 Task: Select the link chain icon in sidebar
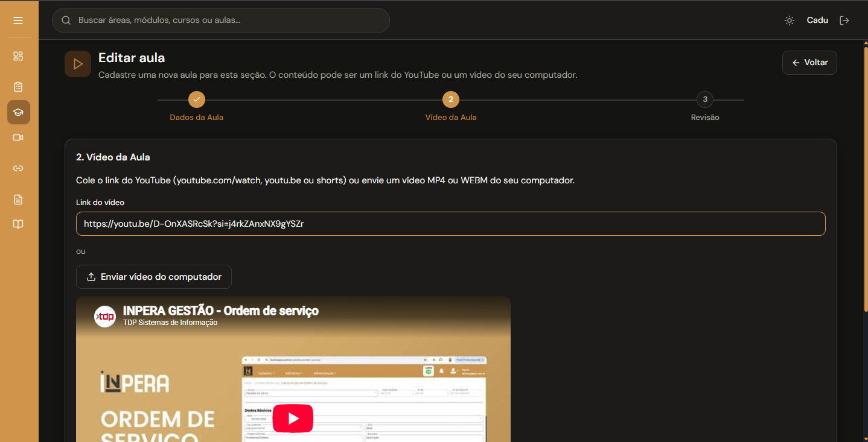click(x=18, y=168)
